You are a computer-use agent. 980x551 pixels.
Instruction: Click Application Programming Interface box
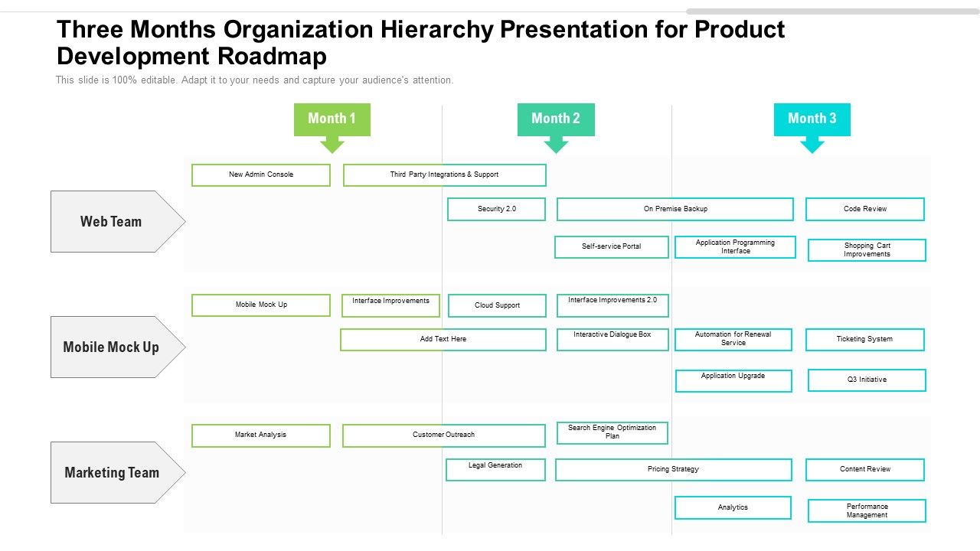click(735, 247)
